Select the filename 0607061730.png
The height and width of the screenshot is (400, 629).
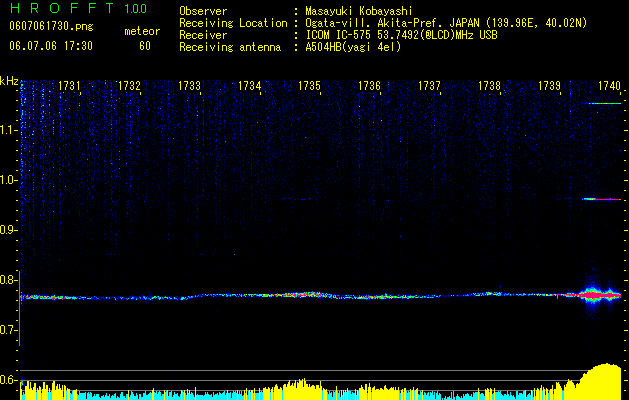[51, 27]
